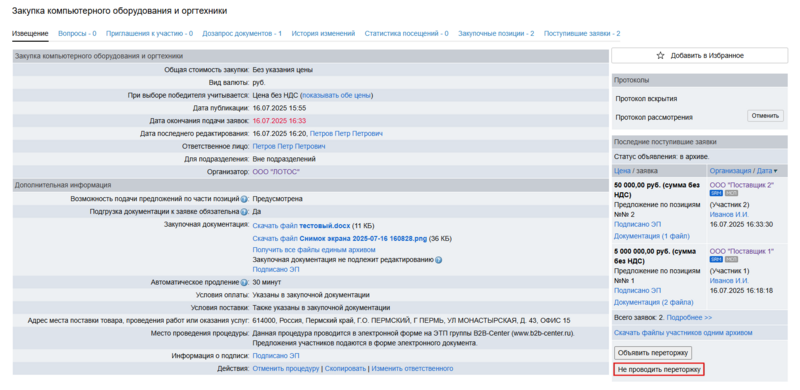This screenshot has width=800, height=390.
Task: Click 'Отменить' button for Протокол рассмотрения
Action: (765, 116)
